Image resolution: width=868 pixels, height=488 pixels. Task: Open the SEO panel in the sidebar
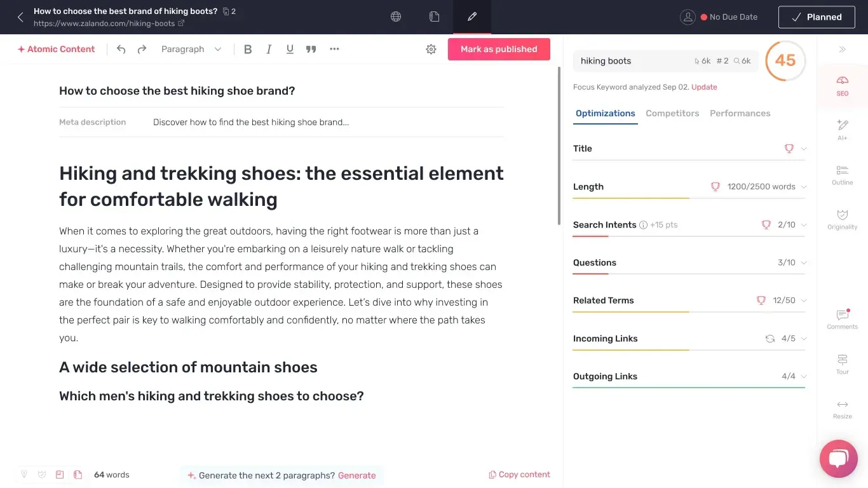click(842, 85)
